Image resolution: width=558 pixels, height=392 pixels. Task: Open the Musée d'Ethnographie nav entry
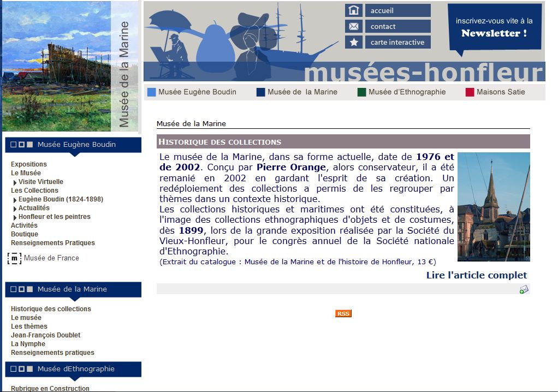click(x=406, y=92)
